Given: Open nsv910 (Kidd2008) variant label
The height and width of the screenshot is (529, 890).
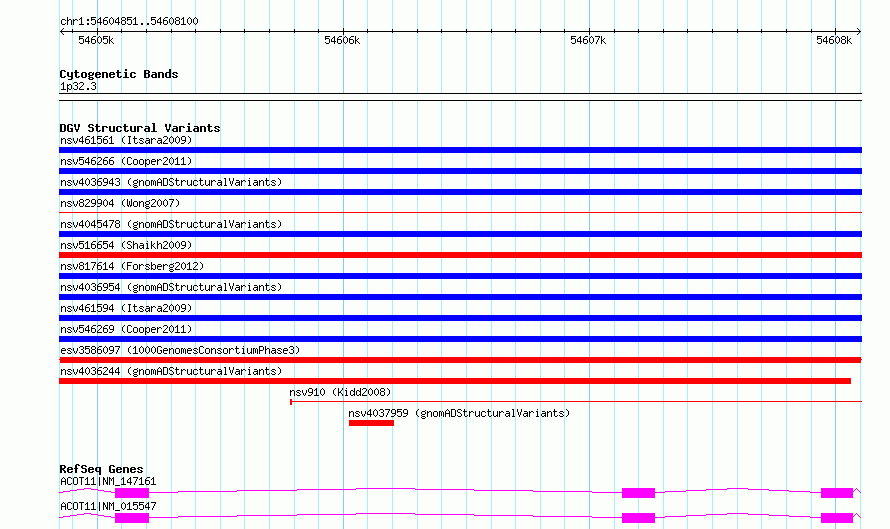Looking at the screenshot, I should point(340,392).
